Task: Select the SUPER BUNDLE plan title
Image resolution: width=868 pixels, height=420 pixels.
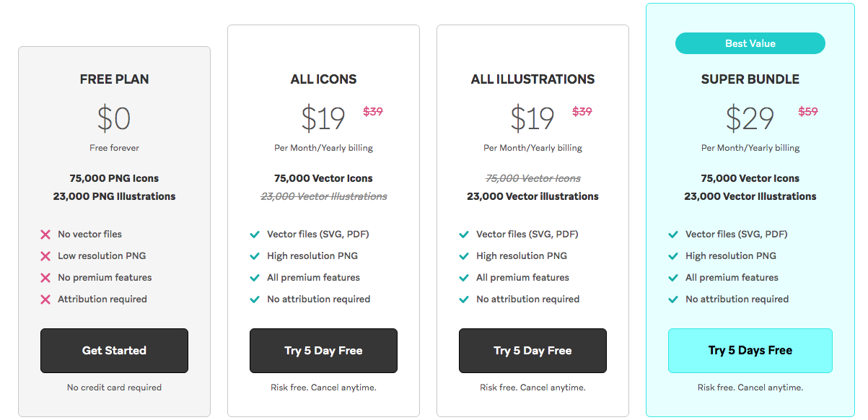Action: (x=750, y=79)
